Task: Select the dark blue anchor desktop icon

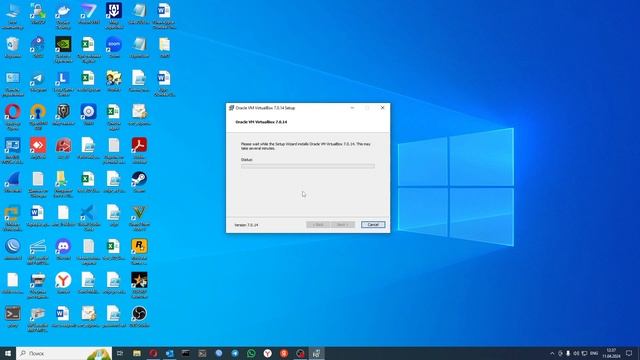Action: [114, 16]
